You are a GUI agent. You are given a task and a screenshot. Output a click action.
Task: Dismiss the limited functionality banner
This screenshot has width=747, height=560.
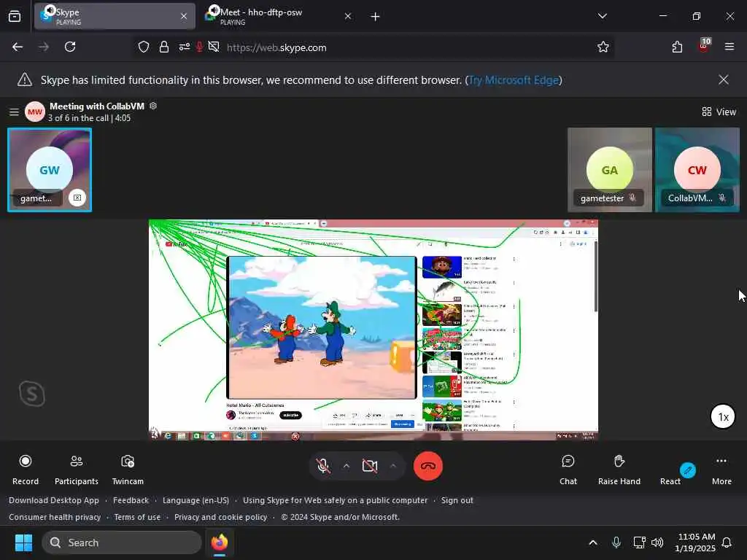tap(723, 79)
